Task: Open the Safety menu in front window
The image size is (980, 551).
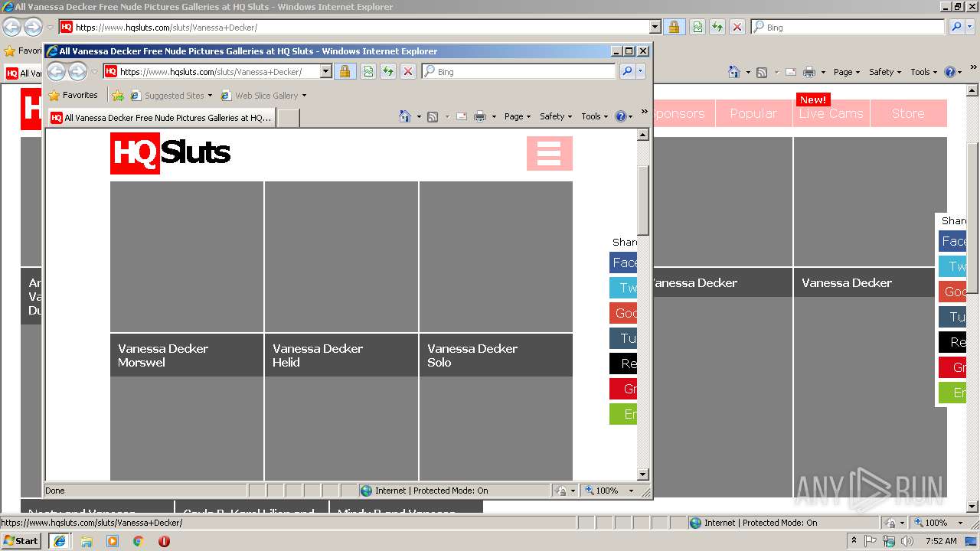Action: pyautogui.click(x=557, y=116)
